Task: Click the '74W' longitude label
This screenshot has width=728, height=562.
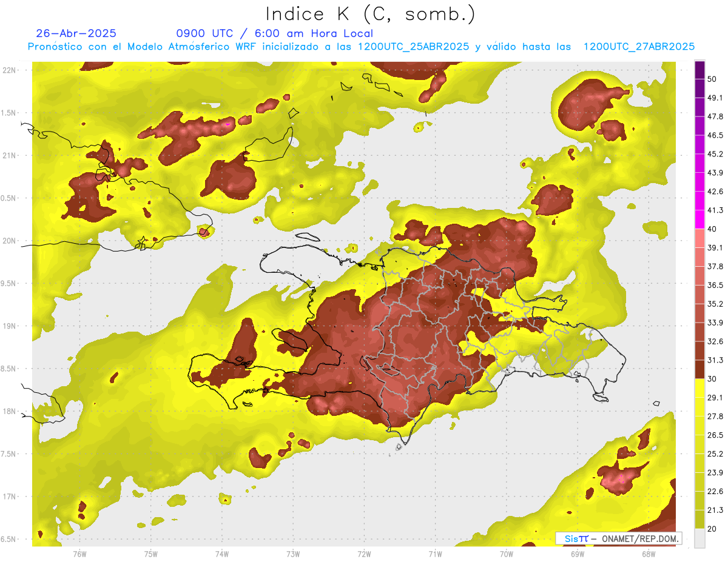Action: point(221,554)
